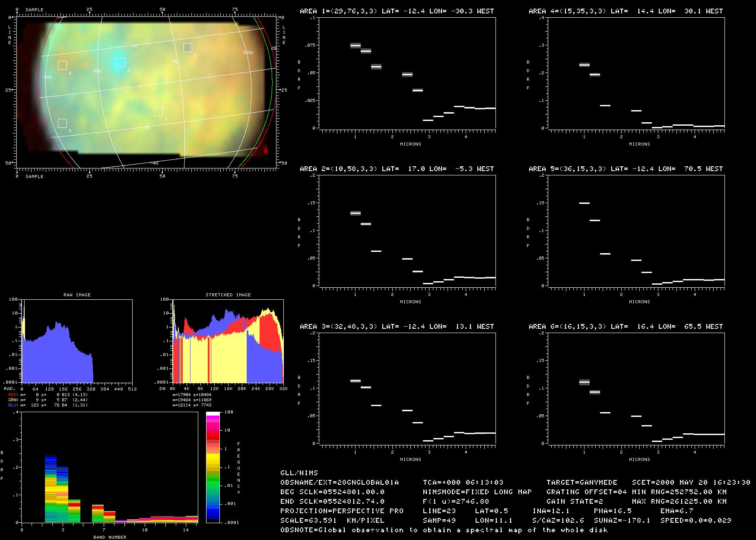The width and height of the screenshot is (756, 540).
Task: Click the MICRONS axis label under Area 6
Action: [639, 459]
